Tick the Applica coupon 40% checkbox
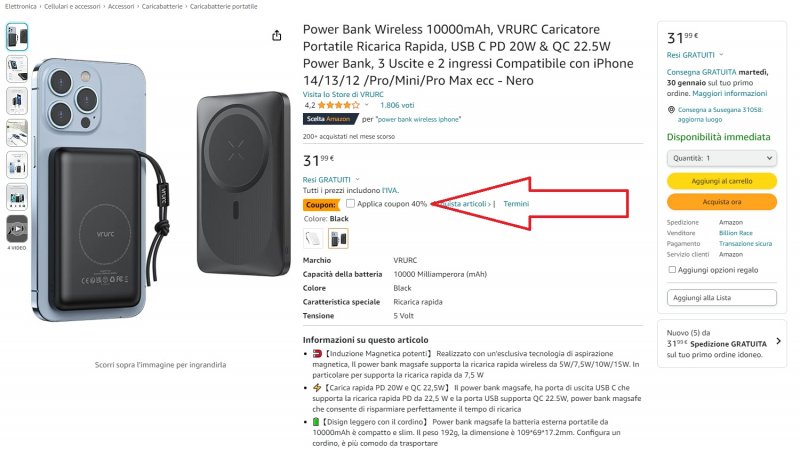The height and width of the screenshot is (450, 800). 350,204
